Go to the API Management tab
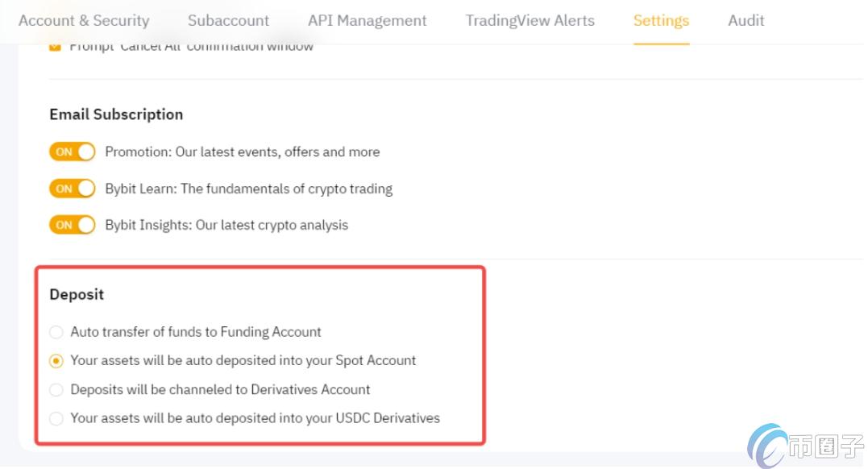The height and width of the screenshot is (469, 868). click(368, 21)
